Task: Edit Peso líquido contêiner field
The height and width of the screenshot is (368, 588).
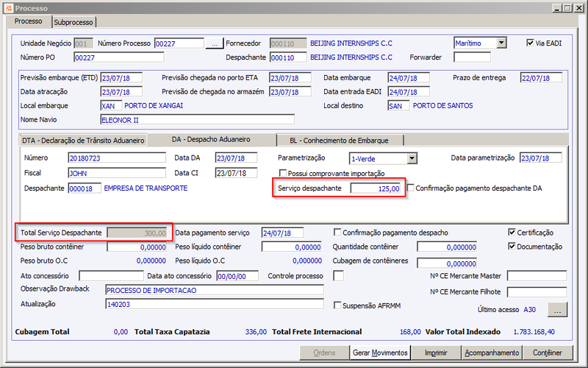Action: 292,247
